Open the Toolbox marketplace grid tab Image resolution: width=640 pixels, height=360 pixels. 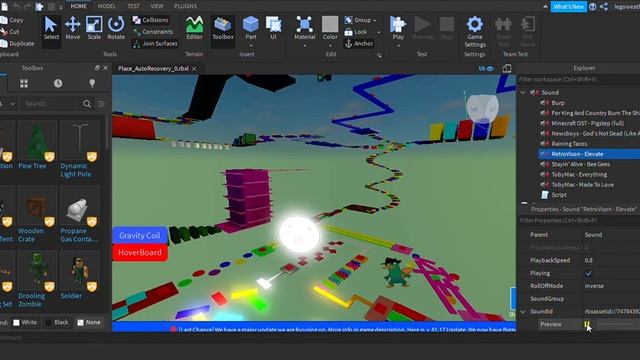click(24, 84)
